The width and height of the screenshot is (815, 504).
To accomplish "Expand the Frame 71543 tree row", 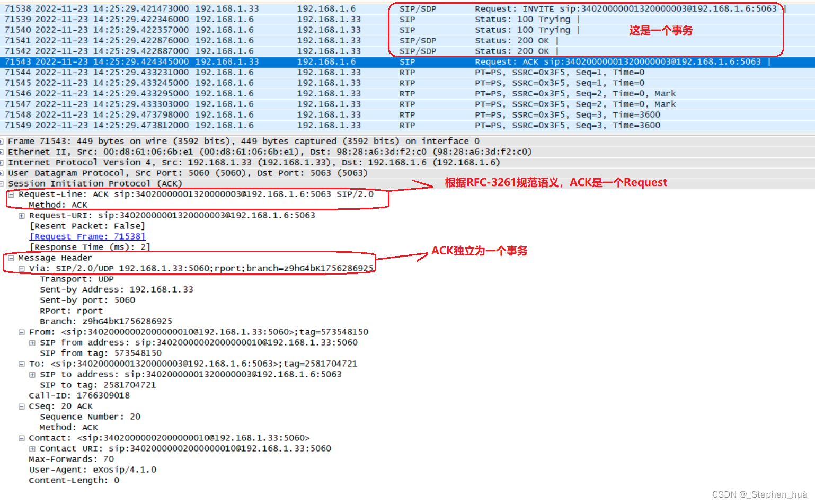I will point(2,142).
